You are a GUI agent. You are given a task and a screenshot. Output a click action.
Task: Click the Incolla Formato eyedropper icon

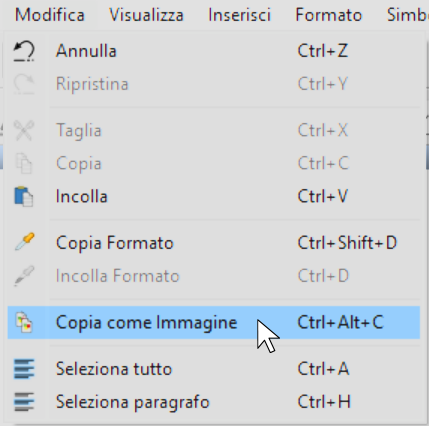point(24,276)
